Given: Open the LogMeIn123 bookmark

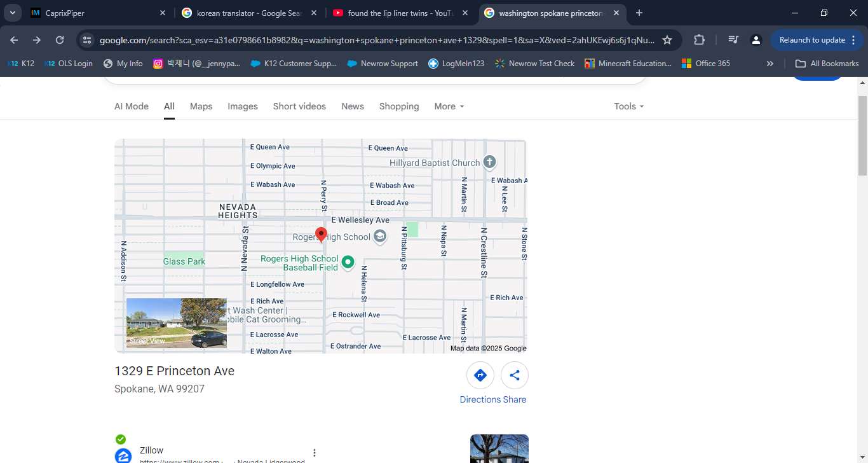Looking at the screenshot, I should coord(456,64).
